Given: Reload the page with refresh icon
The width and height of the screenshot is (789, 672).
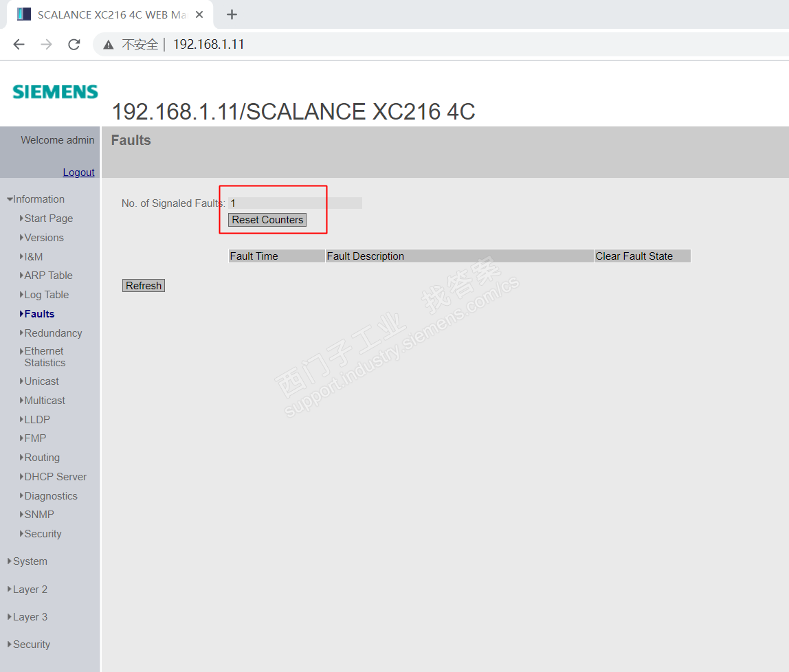Looking at the screenshot, I should click(x=74, y=44).
